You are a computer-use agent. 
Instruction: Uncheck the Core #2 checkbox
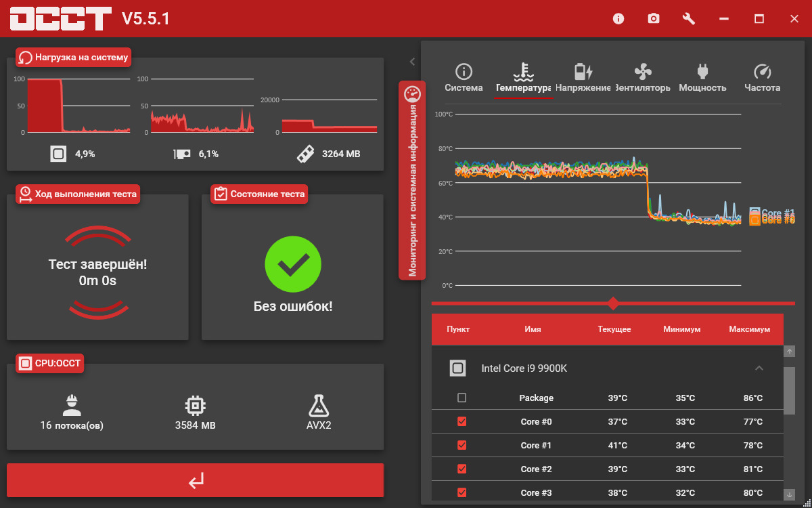point(461,469)
